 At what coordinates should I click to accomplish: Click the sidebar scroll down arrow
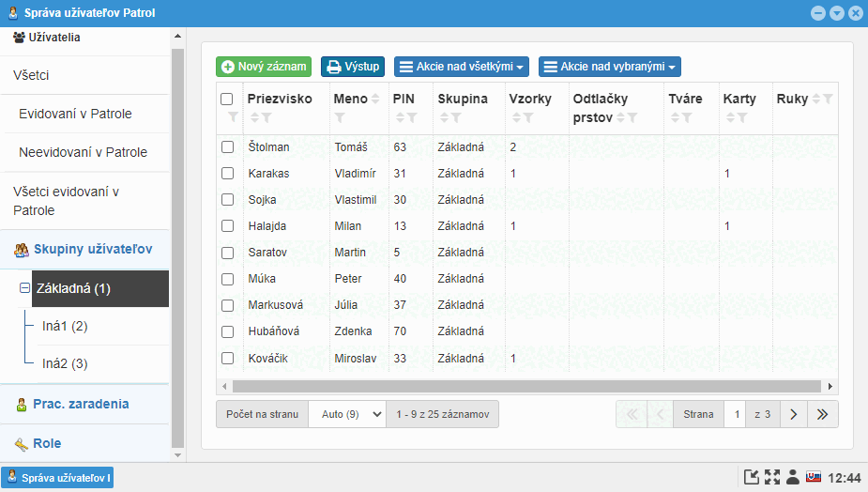point(177,455)
